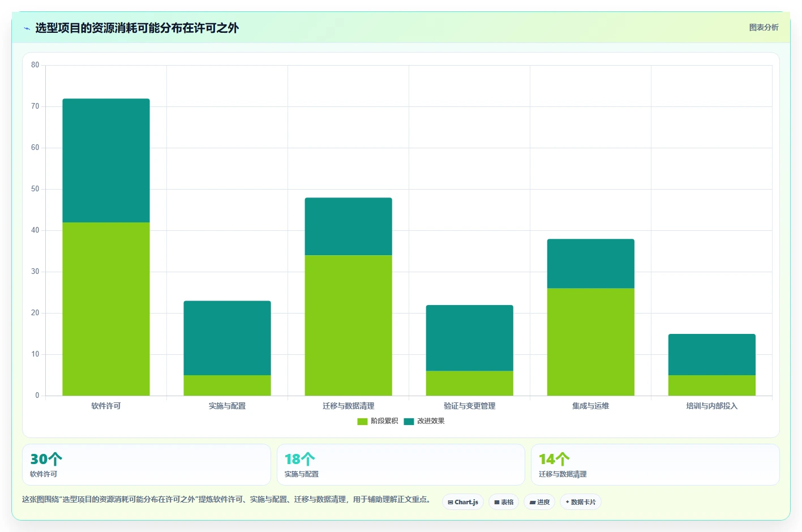Click the green segment of 集成与运维 bar

(x=590, y=342)
